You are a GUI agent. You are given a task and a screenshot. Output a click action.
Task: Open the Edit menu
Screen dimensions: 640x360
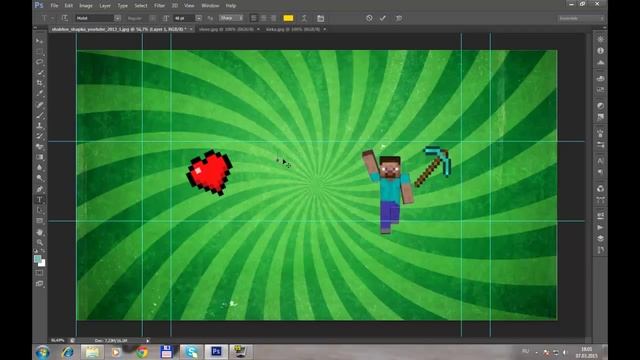pyautogui.click(x=69, y=6)
